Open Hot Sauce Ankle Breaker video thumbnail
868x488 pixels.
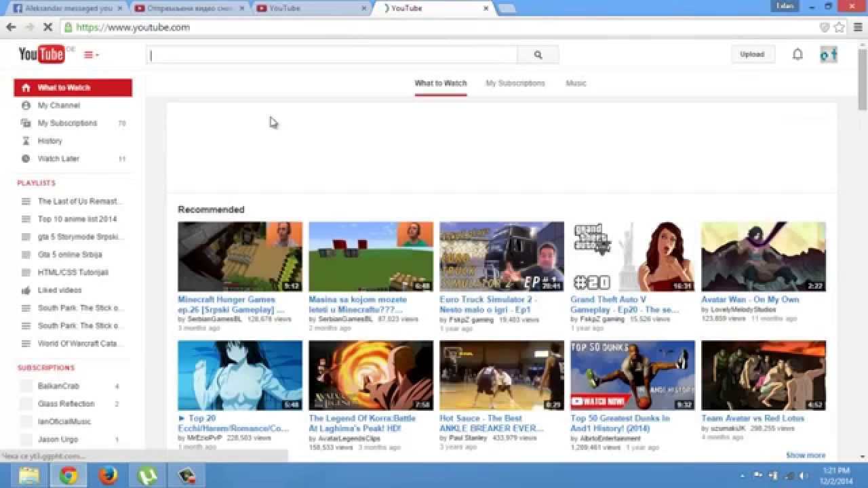pyautogui.click(x=502, y=375)
